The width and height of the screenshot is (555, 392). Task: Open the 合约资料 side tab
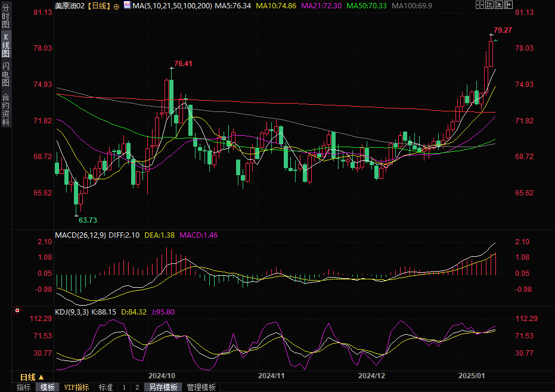coord(5,109)
